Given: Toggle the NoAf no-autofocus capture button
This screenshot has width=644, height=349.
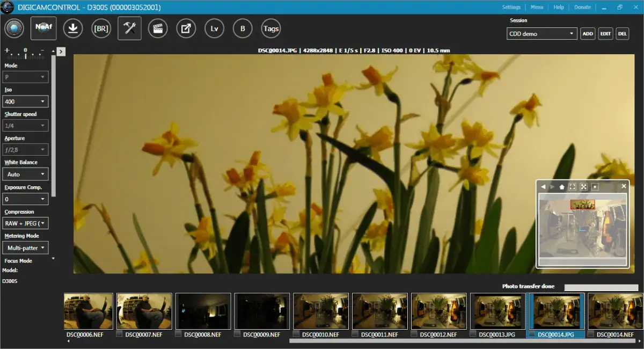Looking at the screenshot, I should [x=43, y=28].
